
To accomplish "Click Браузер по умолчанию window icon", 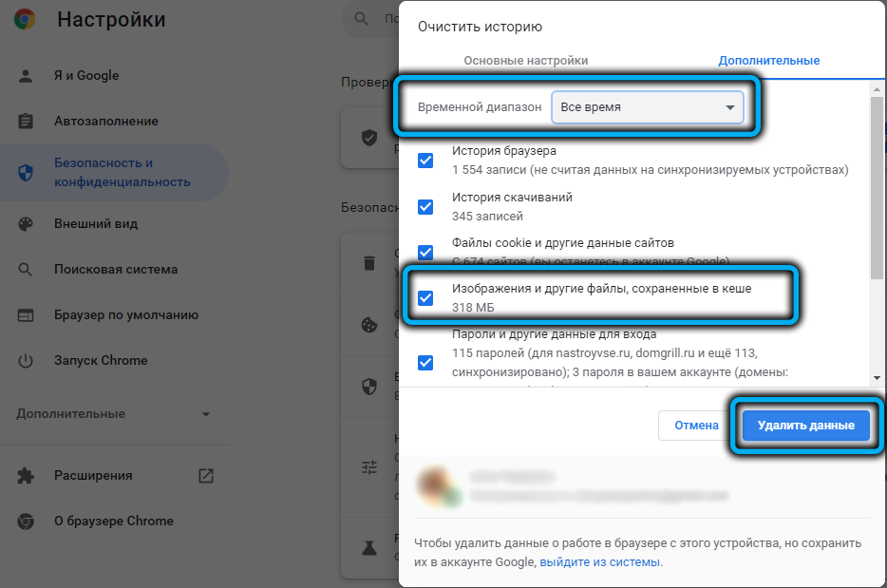I will click(26, 315).
